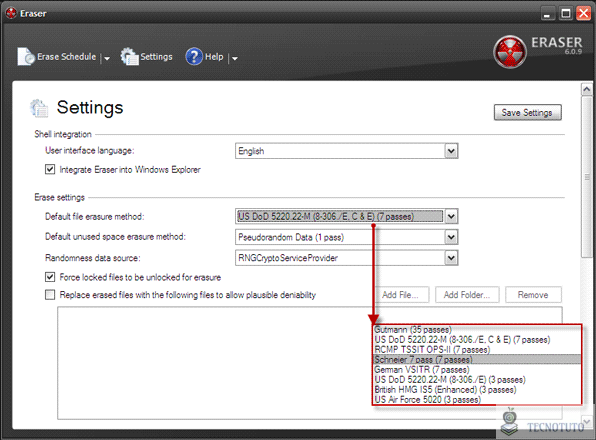This screenshot has width=596, height=440.
Task: Click scroll up arrow on right scrollbar
Action: [586, 89]
